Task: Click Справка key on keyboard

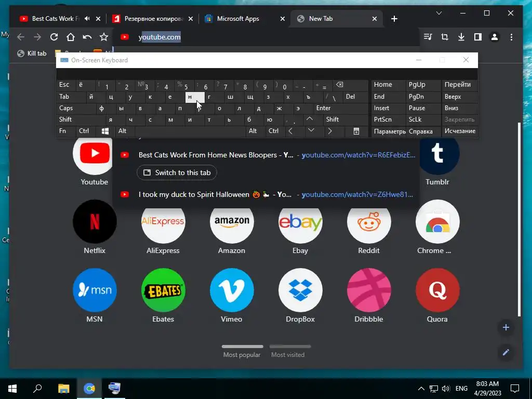Action: click(x=423, y=131)
